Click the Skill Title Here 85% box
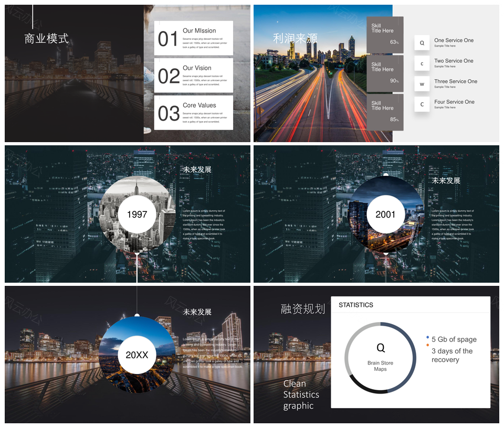Screen dimensions: 504x428 click(385, 112)
